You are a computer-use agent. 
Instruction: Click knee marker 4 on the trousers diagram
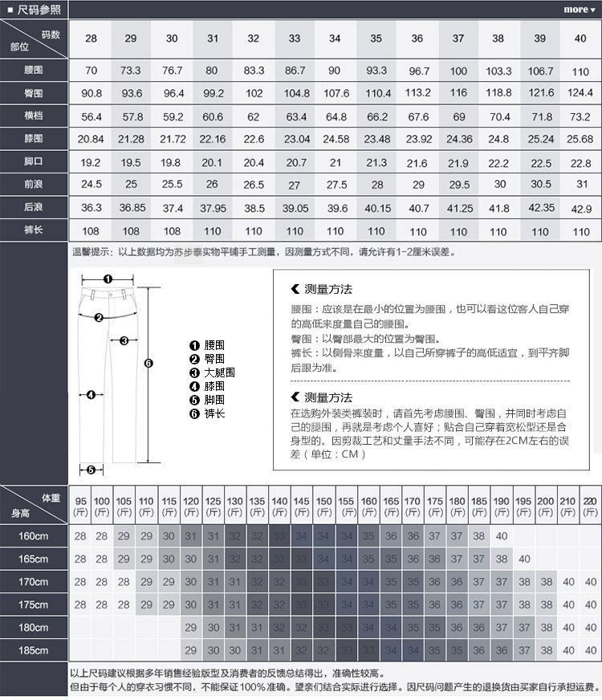(x=91, y=395)
